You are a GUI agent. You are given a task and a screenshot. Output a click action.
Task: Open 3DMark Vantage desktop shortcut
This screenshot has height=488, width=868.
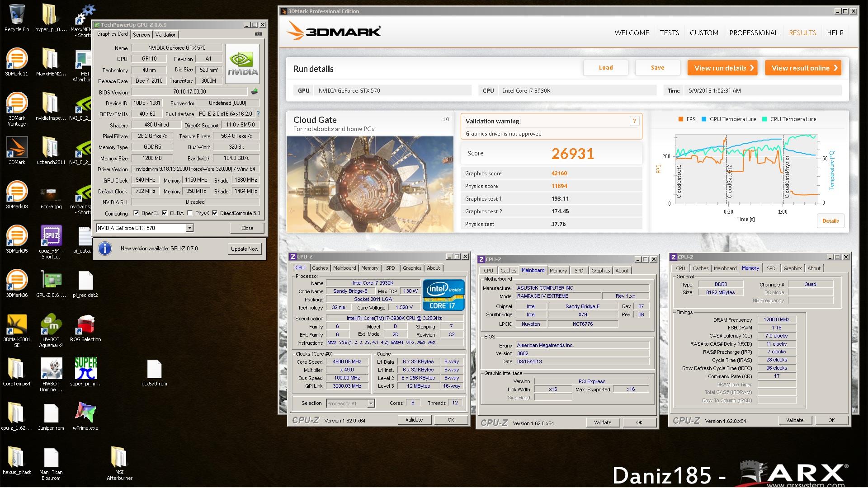[17, 108]
